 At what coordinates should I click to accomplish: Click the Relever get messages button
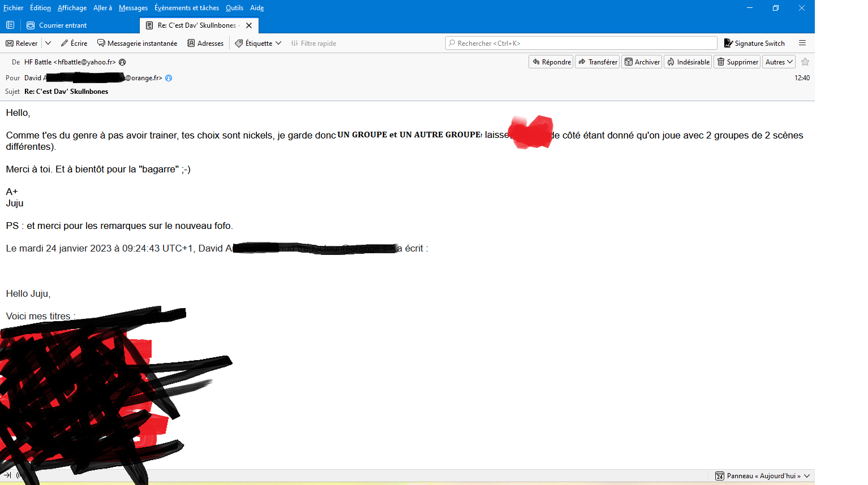pyautogui.click(x=22, y=44)
